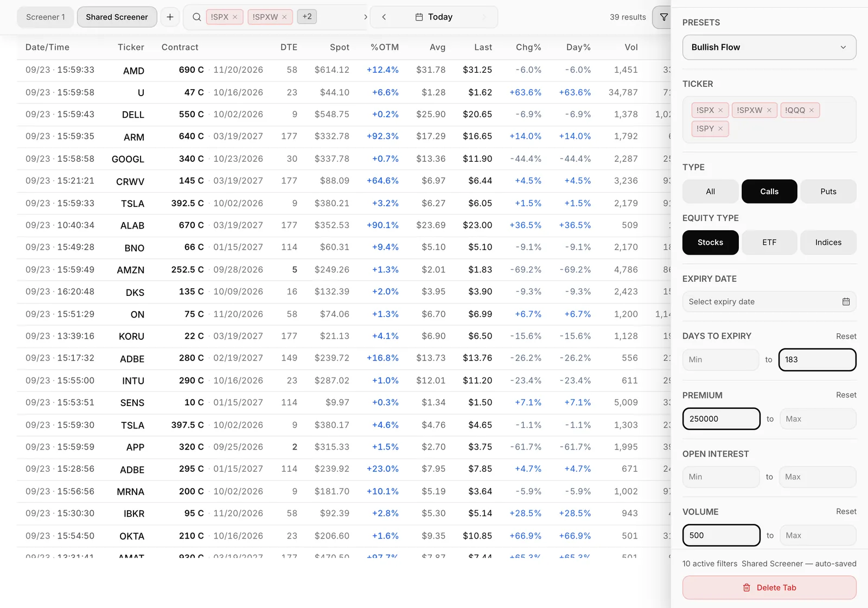The image size is (868, 608).
Task: Select the DELL ticker row
Action: click(x=344, y=115)
